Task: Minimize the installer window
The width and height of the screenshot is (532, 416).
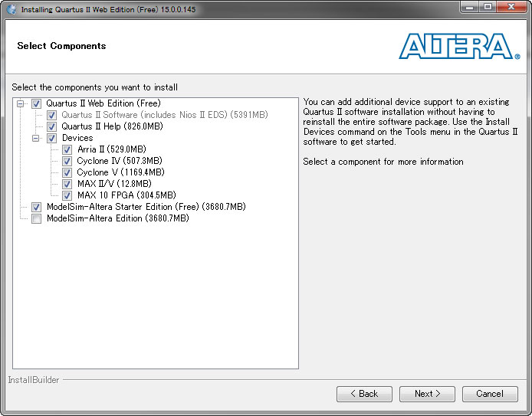Action: point(470,7)
